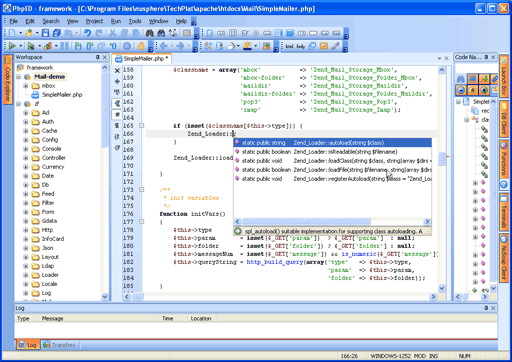Image resolution: width=512 pixels, height=362 pixels.
Task: Click the Cut scissors toolbar icon
Action: tap(113, 33)
